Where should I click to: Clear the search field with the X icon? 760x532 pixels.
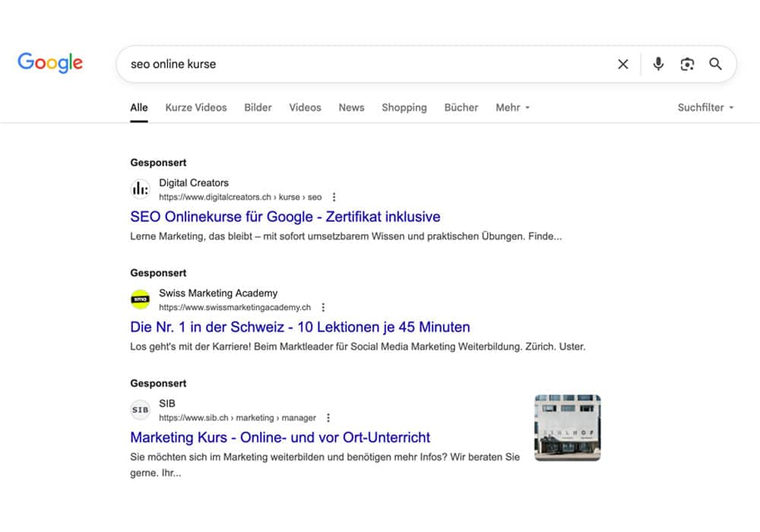click(622, 65)
